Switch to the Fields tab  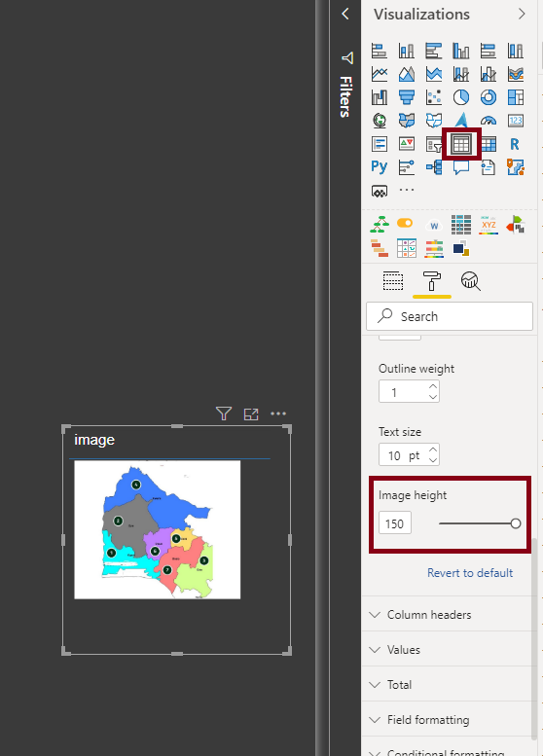[x=393, y=281]
